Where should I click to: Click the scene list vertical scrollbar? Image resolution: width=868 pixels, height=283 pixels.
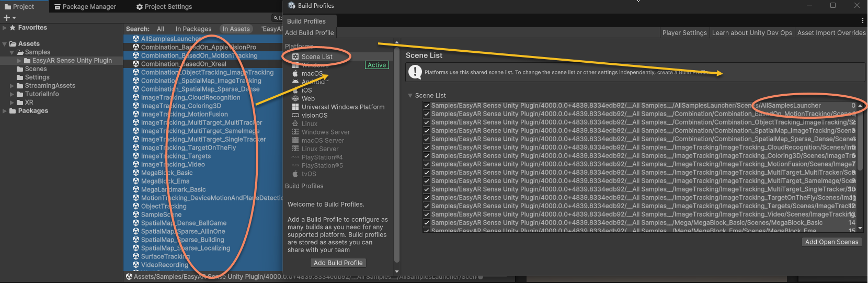pos(860,146)
